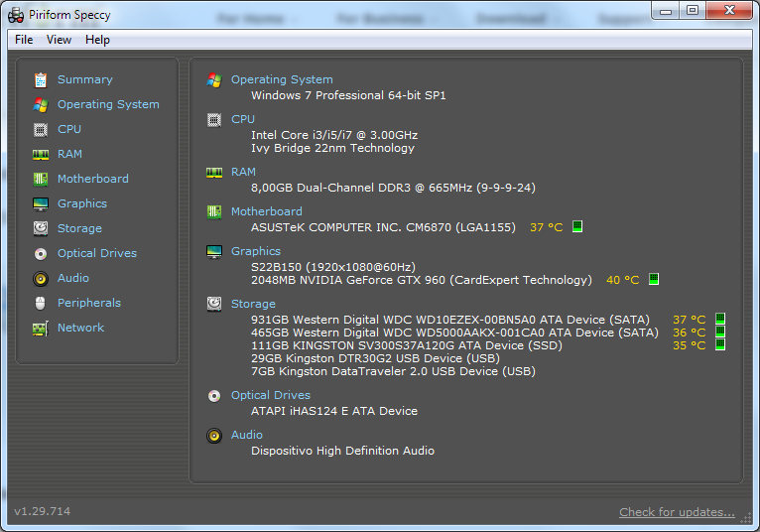Select Peripherals in the sidebar
The height and width of the screenshot is (532, 760).
[x=89, y=303]
